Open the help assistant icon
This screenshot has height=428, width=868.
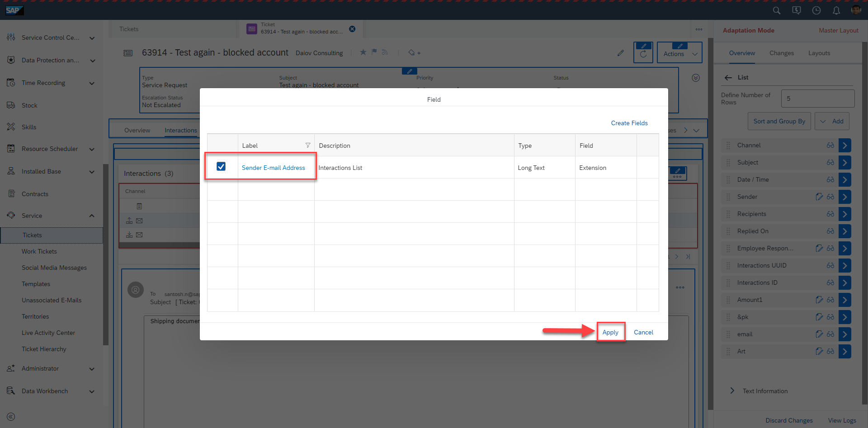(797, 10)
